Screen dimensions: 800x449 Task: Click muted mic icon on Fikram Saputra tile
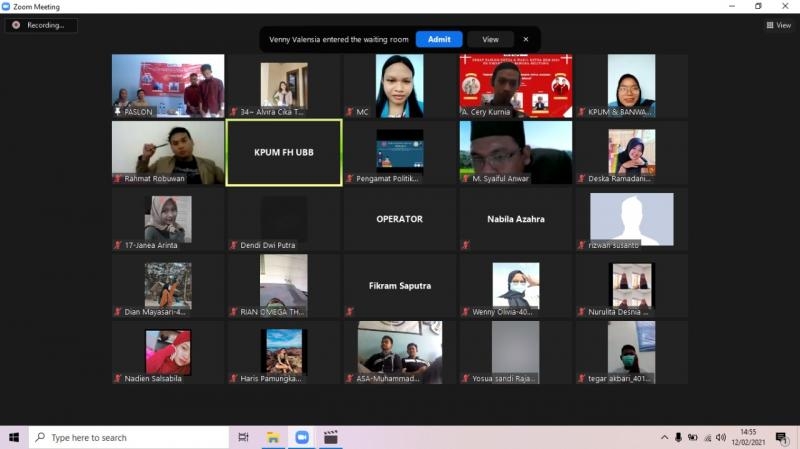coord(349,311)
